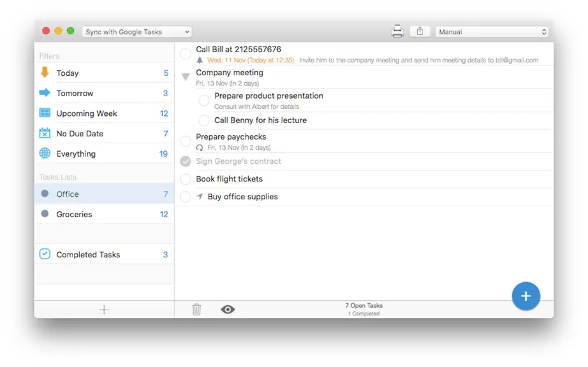This screenshot has height=367, width=588.
Task: Click the printer icon in toolbar
Action: tap(397, 31)
